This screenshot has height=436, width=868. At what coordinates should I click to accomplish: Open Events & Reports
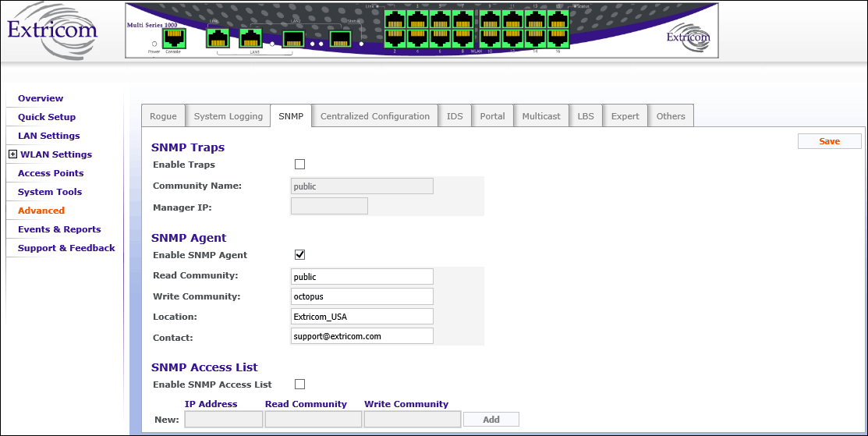point(59,229)
